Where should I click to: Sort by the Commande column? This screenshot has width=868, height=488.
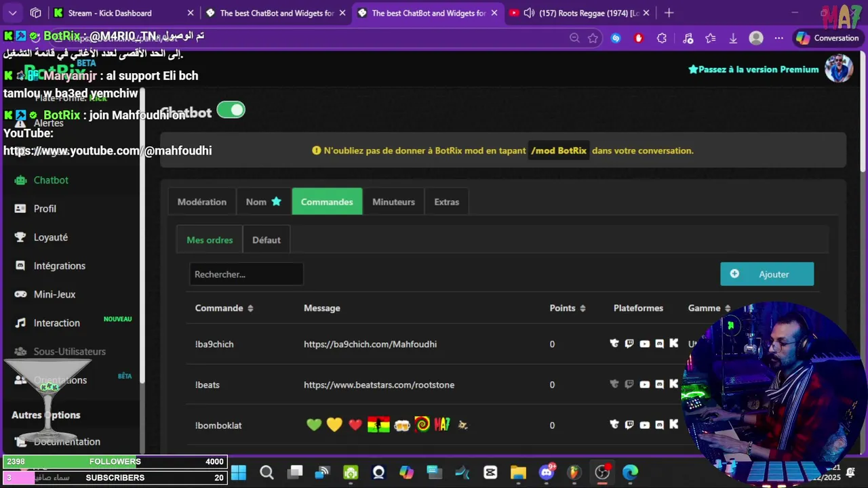224,308
